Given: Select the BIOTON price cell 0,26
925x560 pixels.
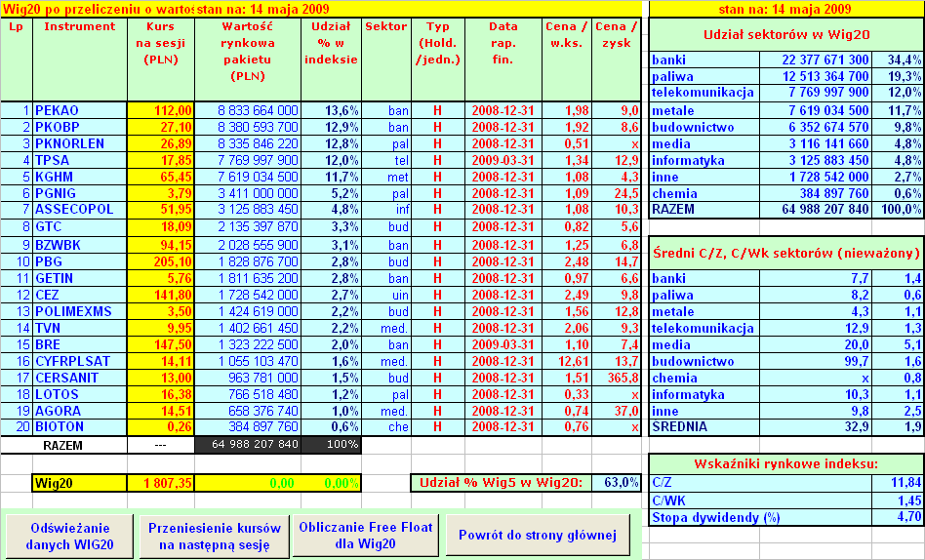Looking at the screenshot, I should [x=161, y=426].
